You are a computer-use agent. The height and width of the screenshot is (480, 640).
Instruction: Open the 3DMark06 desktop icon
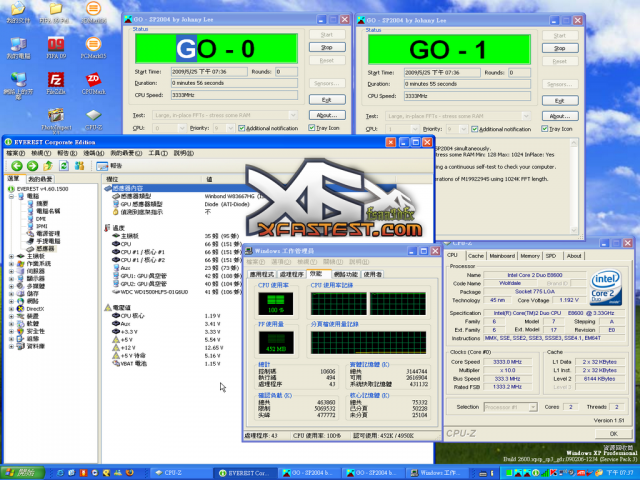click(x=93, y=12)
